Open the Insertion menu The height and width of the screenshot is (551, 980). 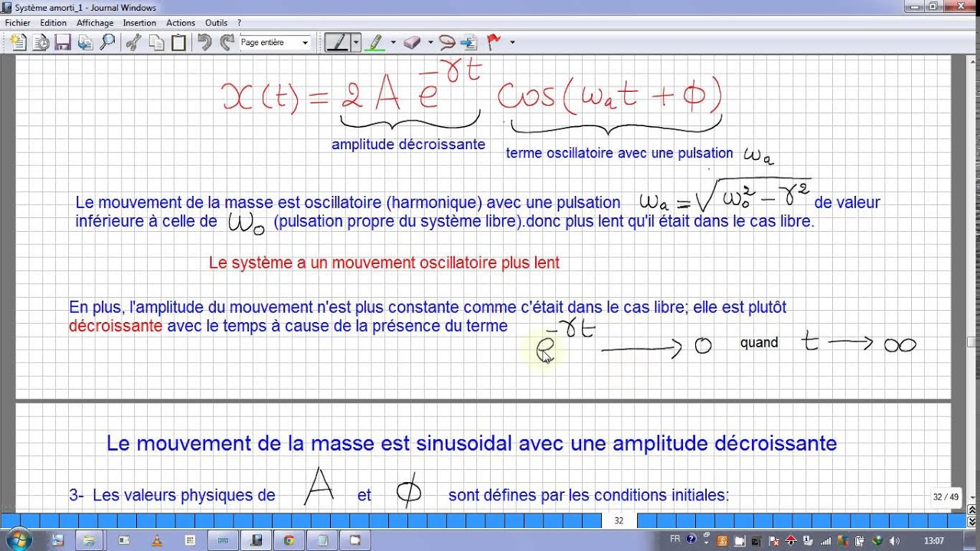point(139,23)
